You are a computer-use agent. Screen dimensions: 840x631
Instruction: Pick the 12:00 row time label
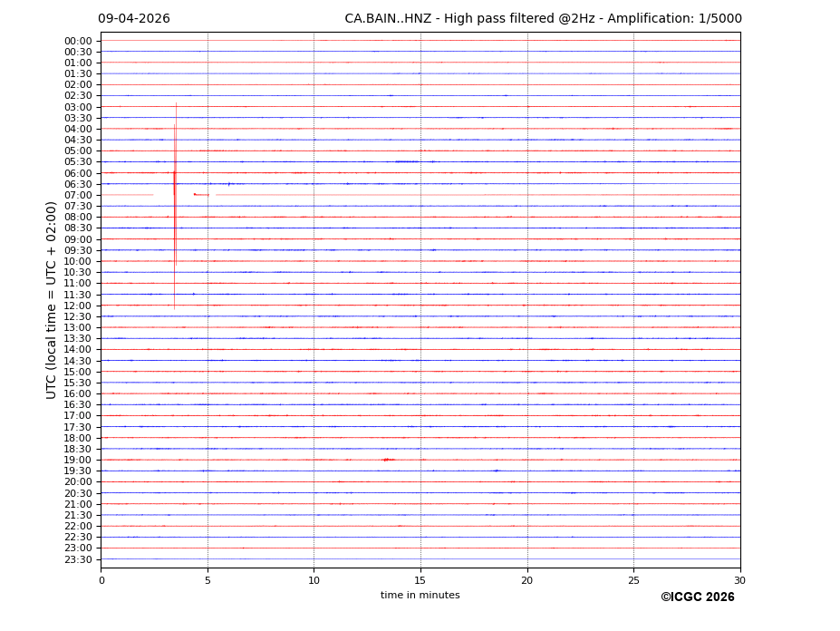78,306
